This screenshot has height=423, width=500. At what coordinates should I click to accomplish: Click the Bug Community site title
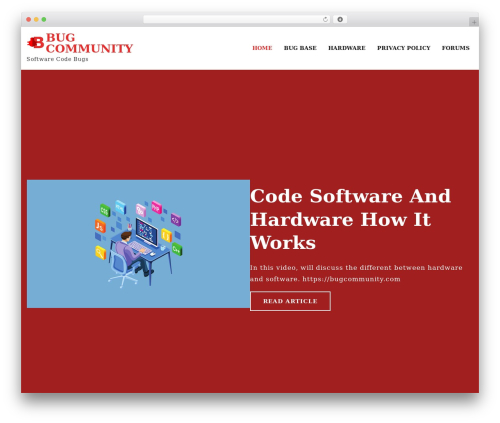click(x=89, y=43)
